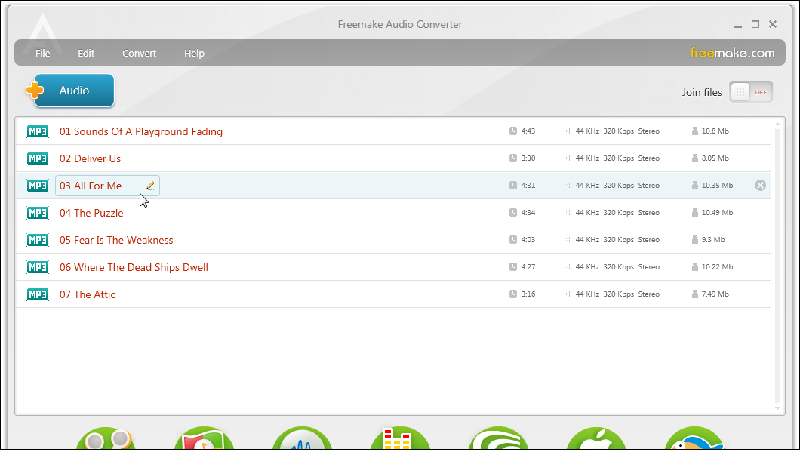Convert to WMA using the Windows flag icon
This screenshot has height=450, width=800.
(204, 439)
